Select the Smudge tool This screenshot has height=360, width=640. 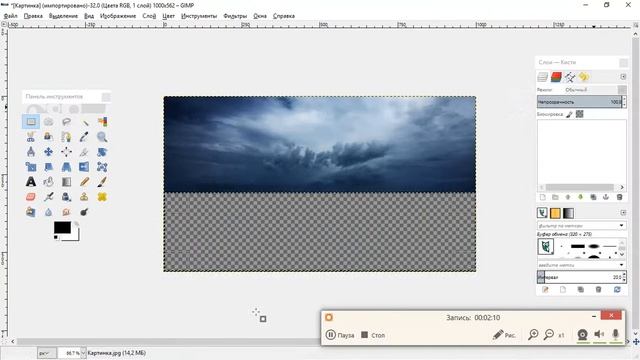coord(66,212)
